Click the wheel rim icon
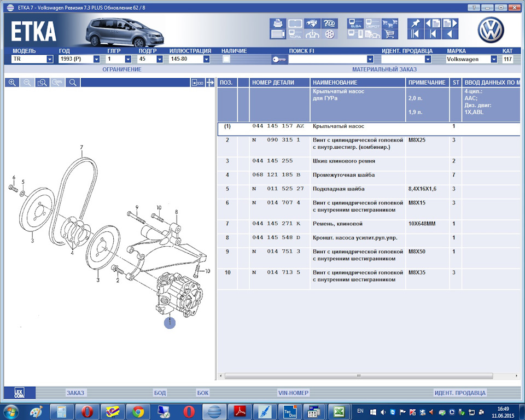The image size is (525, 420). [x=329, y=34]
